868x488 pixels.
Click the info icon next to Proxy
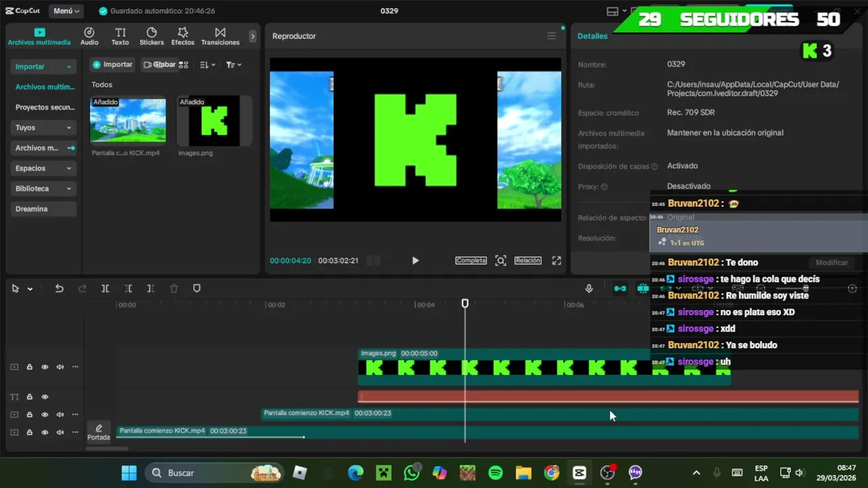[604, 187]
